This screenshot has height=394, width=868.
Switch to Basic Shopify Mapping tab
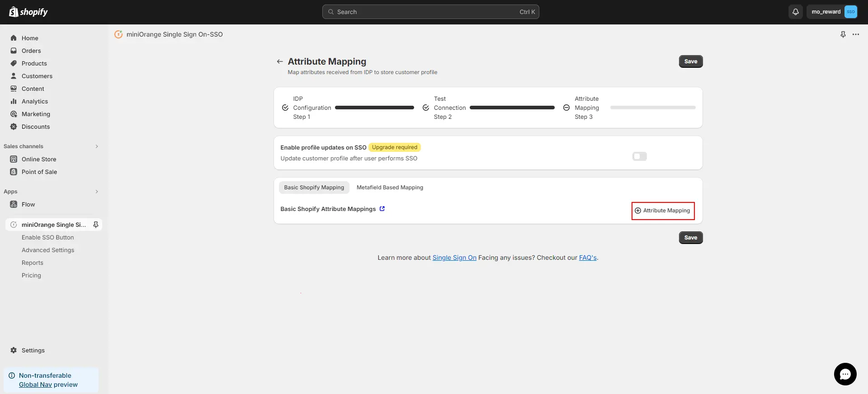[x=314, y=188]
